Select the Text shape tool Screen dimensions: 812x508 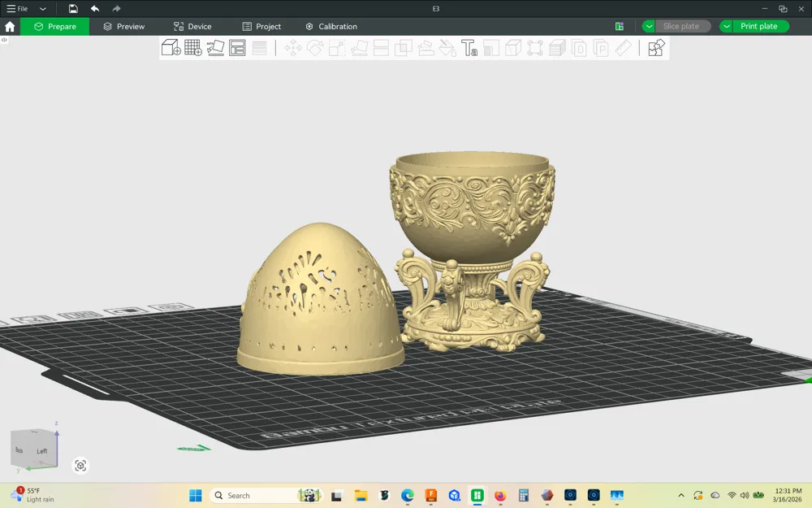tap(469, 48)
